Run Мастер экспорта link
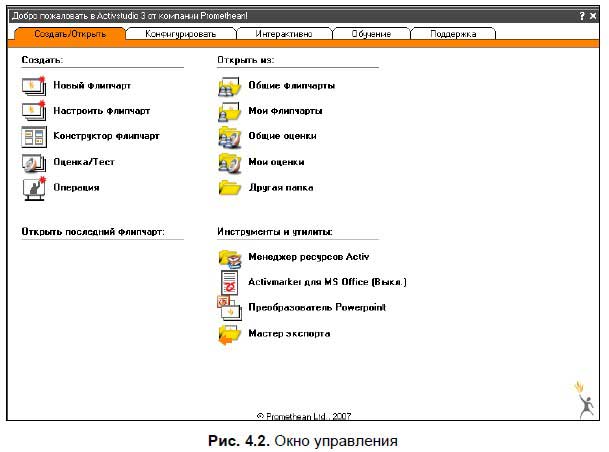 click(289, 334)
